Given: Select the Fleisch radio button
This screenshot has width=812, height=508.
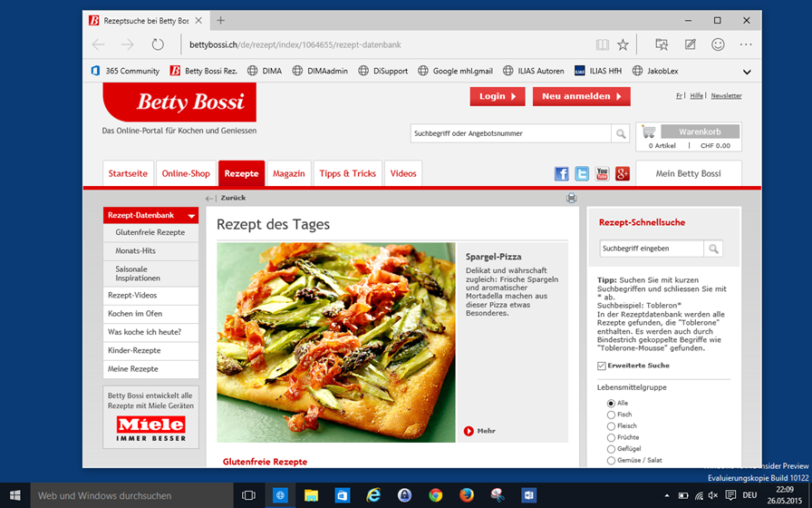Looking at the screenshot, I should coord(611,426).
